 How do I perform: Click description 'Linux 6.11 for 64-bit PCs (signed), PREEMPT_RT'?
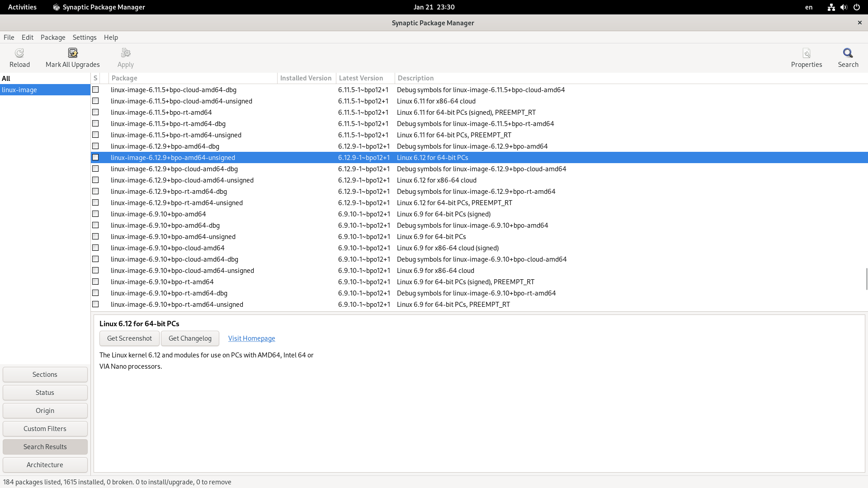(x=466, y=113)
